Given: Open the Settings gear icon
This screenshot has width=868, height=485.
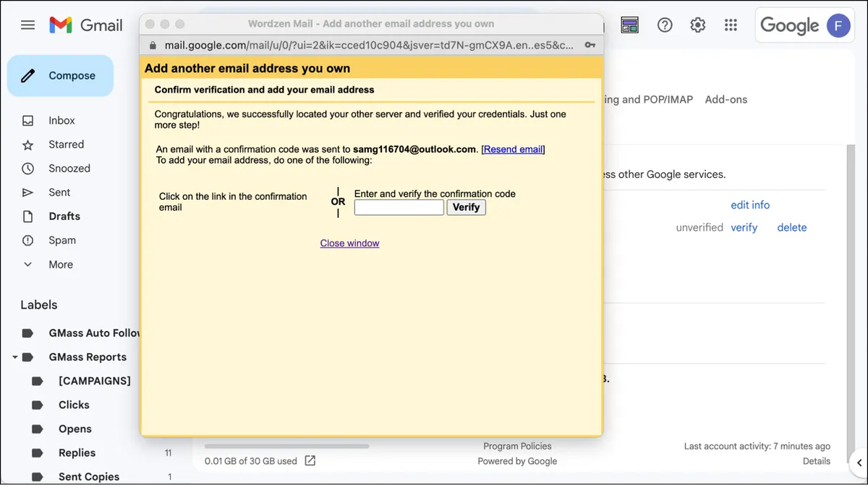Looking at the screenshot, I should (697, 25).
